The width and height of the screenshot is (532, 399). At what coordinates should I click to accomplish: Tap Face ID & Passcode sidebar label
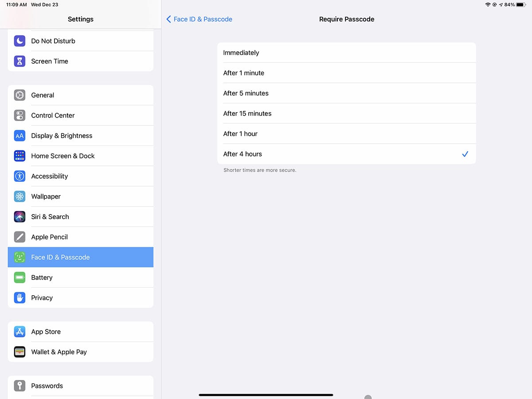(x=60, y=257)
